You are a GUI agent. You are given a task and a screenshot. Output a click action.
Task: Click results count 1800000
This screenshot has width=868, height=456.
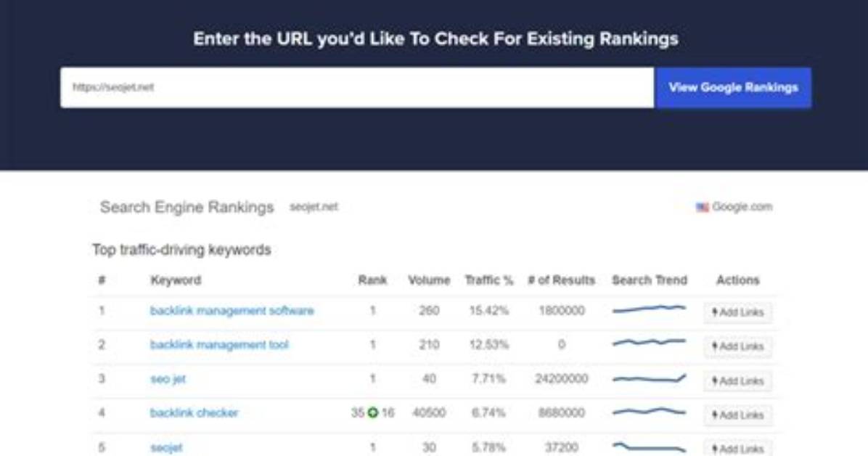click(561, 311)
